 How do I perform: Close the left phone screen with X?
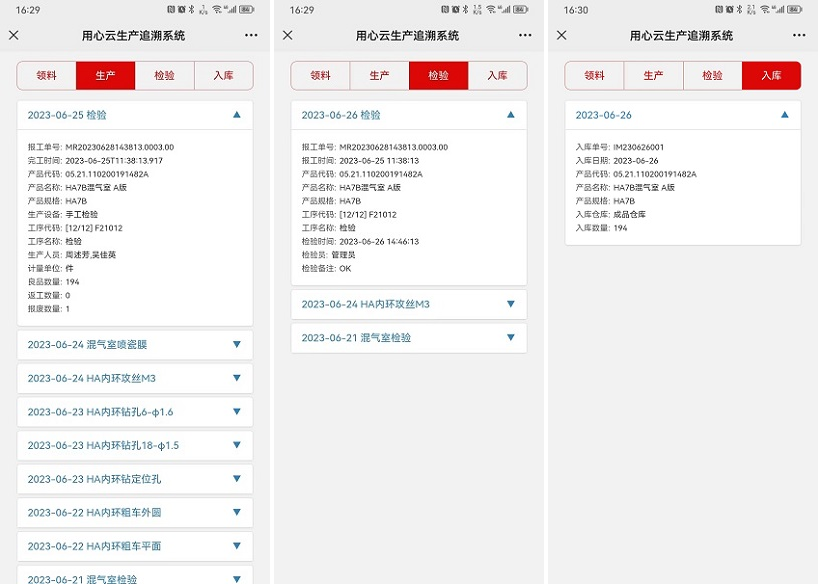(x=14, y=35)
